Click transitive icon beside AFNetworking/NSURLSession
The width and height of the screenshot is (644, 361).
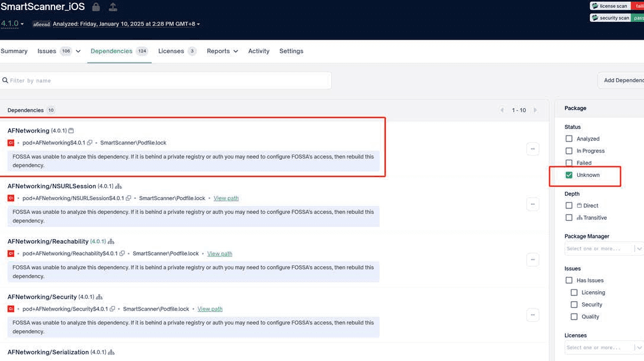click(x=118, y=186)
